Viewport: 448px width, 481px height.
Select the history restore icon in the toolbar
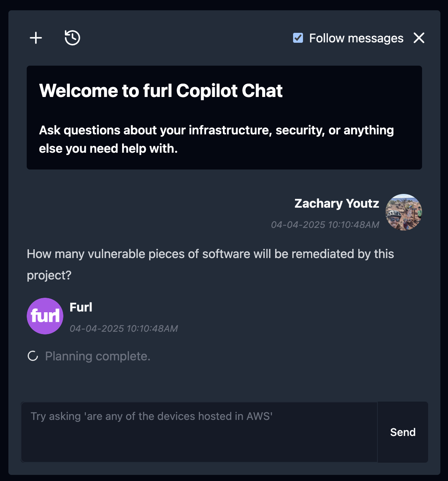pos(72,38)
